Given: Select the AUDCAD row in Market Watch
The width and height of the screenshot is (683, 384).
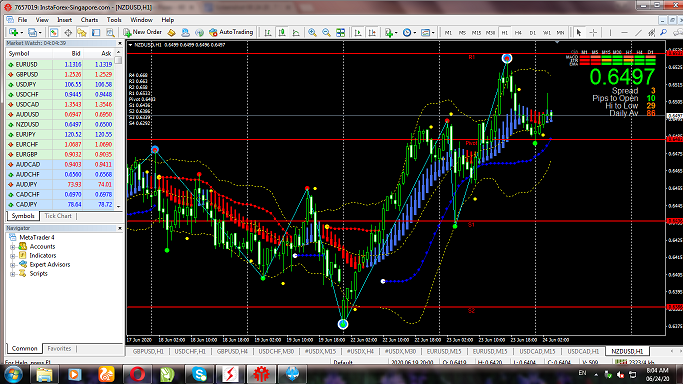Looking at the screenshot, I should coord(60,165).
